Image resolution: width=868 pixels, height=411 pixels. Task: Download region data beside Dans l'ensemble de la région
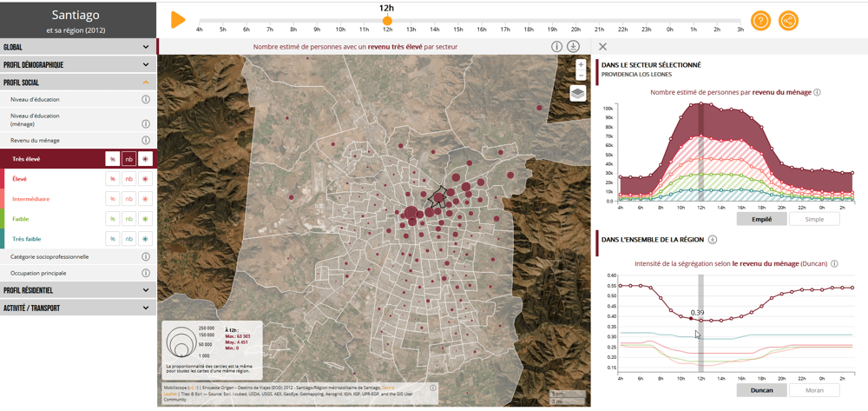point(713,240)
